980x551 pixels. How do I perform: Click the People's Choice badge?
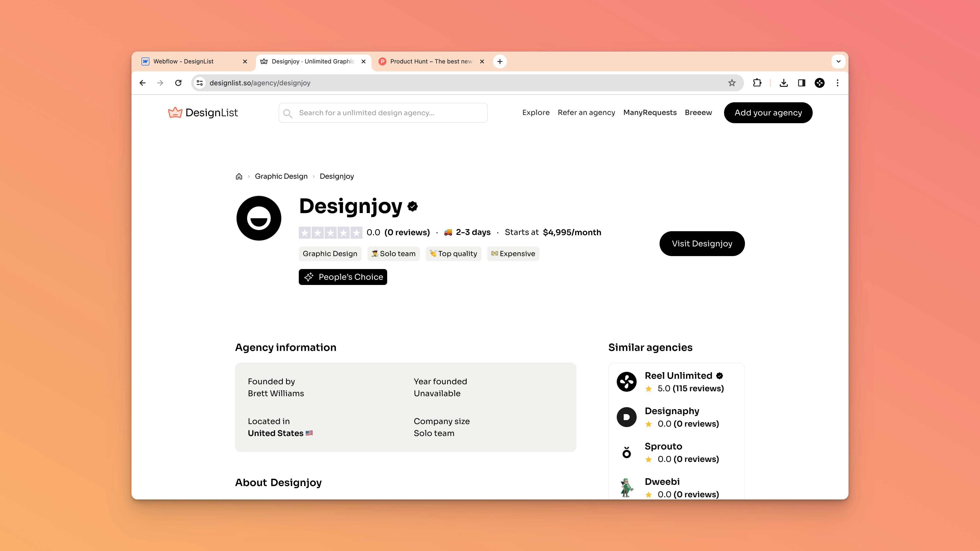(343, 277)
